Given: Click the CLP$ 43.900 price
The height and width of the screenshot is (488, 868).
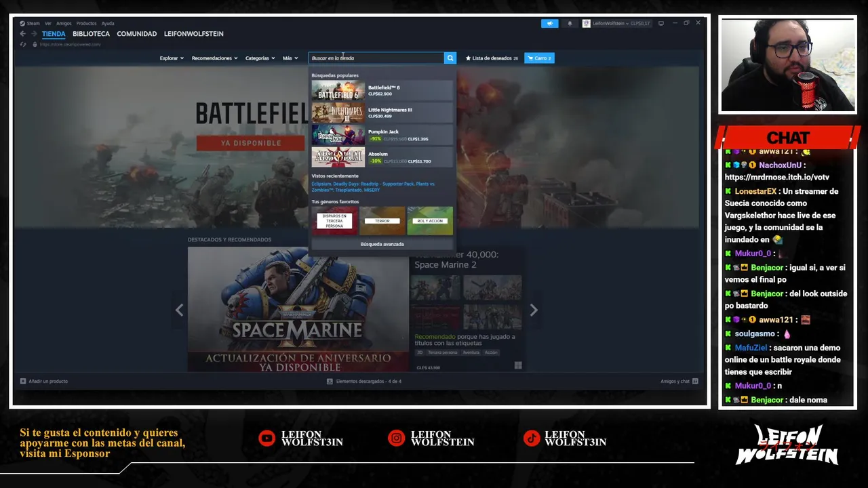Looking at the screenshot, I should (428, 367).
